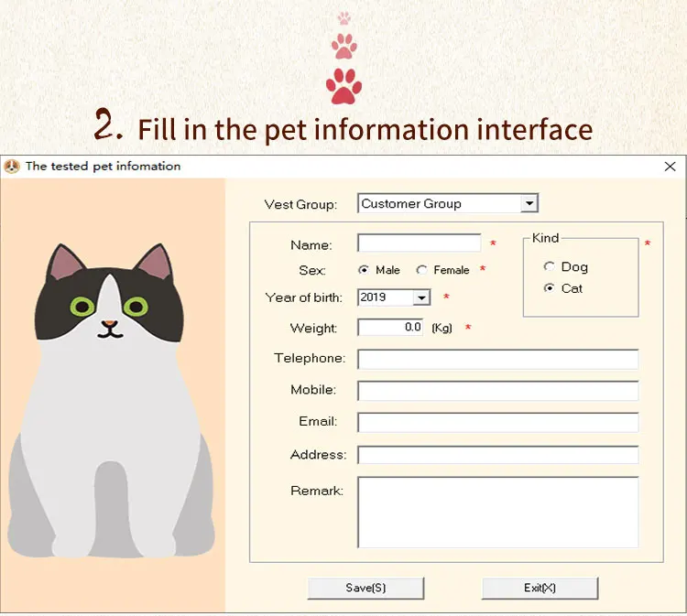Click the Exit(X) button
Screen dimensions: 687x616
pos(540,588)
